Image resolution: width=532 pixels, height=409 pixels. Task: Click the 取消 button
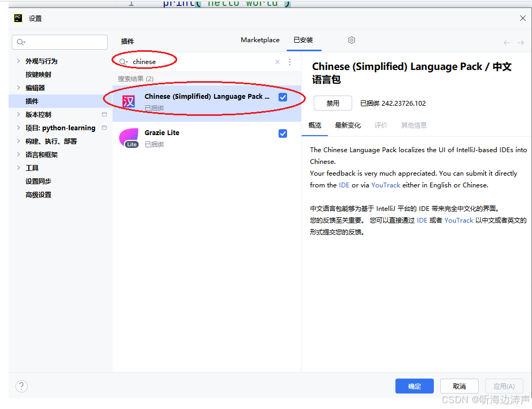click(x=459, y=386)
